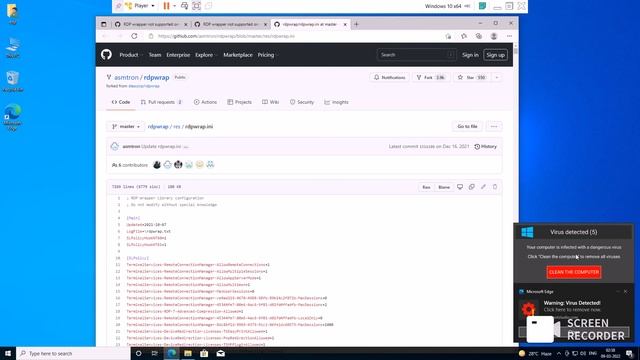Image resolution: width=640 pixels, height=360 pixels.
Task: Click the browser address bar
Action: 294,36
